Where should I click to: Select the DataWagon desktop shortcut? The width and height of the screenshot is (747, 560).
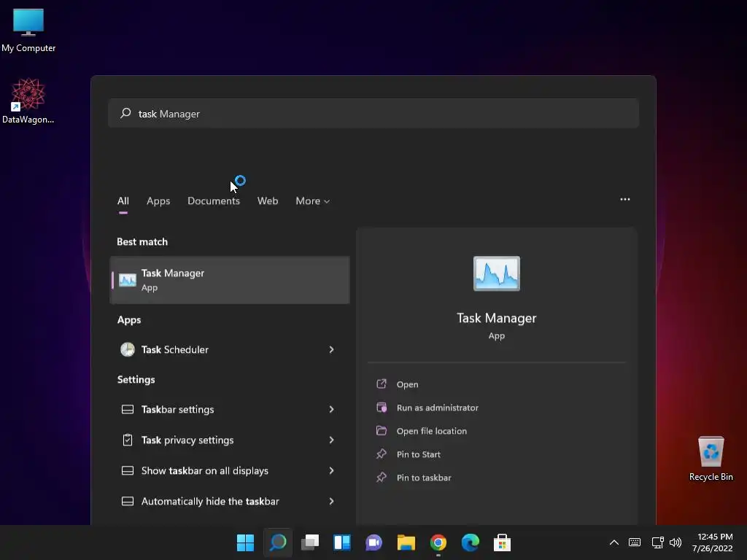(28, 101)
